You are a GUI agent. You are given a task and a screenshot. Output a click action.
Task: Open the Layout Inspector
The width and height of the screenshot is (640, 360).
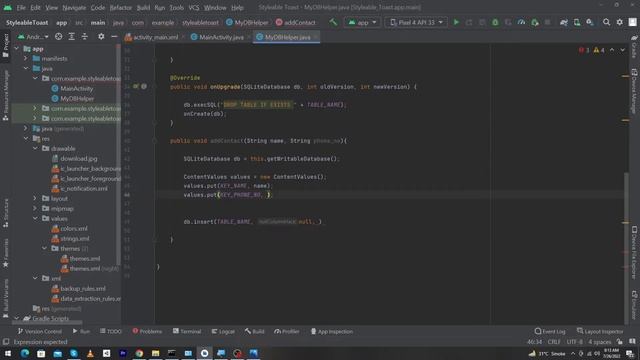click(x=600, y=331)
